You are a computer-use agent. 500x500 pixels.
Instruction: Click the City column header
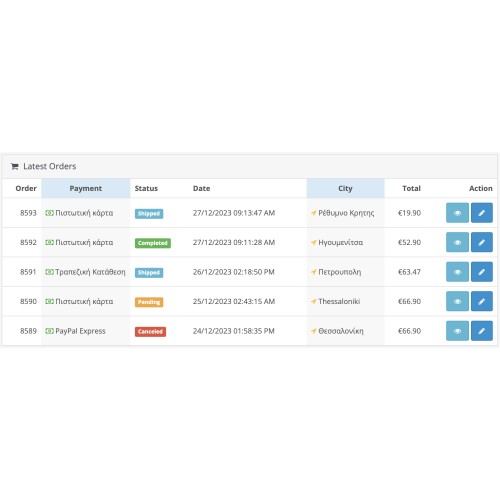345,188
